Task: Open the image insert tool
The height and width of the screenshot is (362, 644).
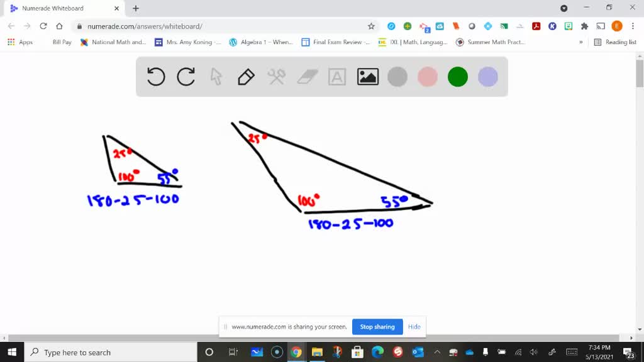Action: tap(367, 77)
